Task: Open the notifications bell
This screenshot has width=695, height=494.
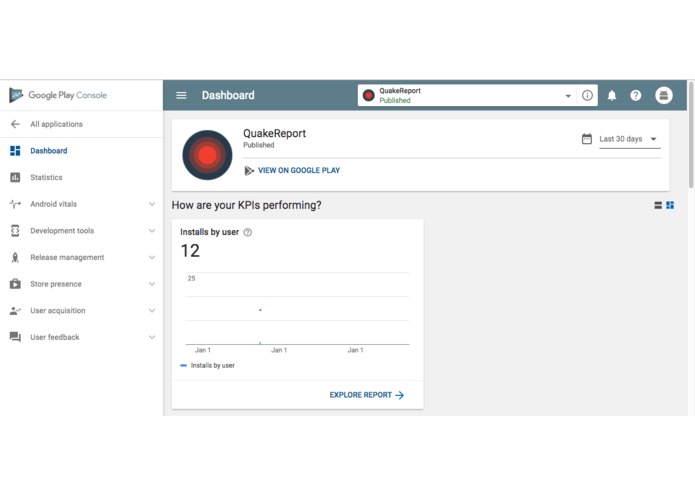Action: tap(612, 95)
